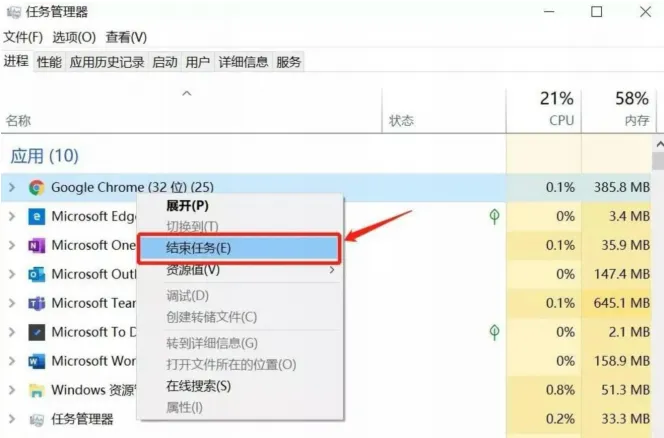Screen dimensions: 664x438
Task: Click green leaf icon in Microsoft Edge row
Action: 494,216
